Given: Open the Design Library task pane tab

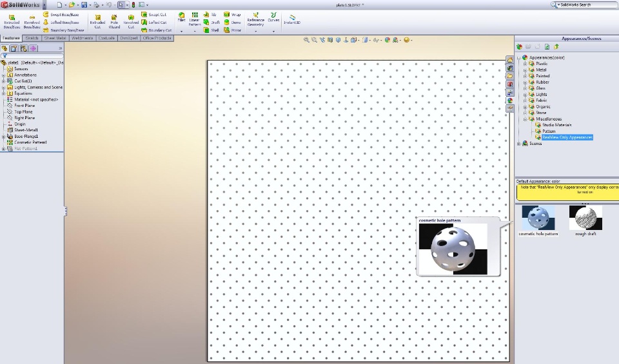Looking at the screenshot, I should click(x=510, y=68).
